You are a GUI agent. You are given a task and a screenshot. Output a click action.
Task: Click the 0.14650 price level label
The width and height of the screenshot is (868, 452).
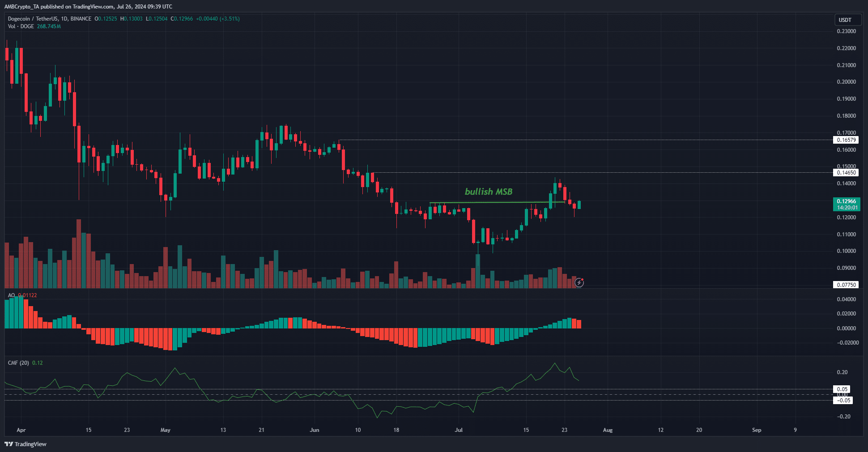[x=846, y=173]
